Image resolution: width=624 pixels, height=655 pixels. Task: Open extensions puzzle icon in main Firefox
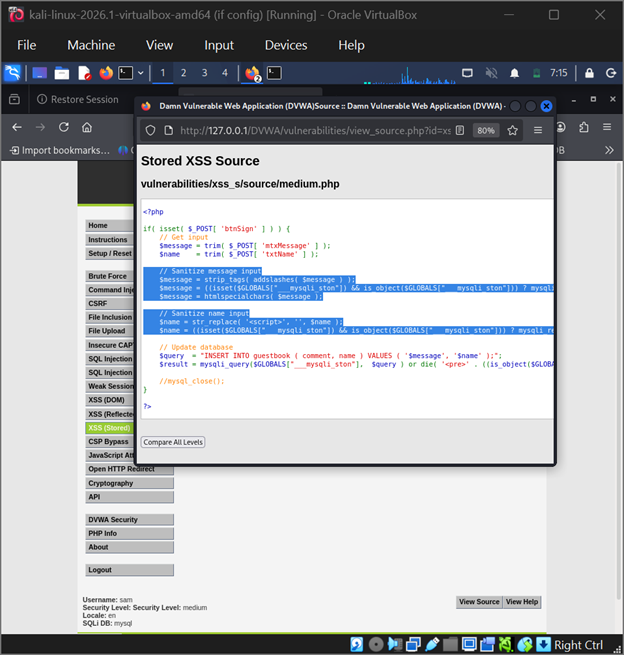coord(584,127)
